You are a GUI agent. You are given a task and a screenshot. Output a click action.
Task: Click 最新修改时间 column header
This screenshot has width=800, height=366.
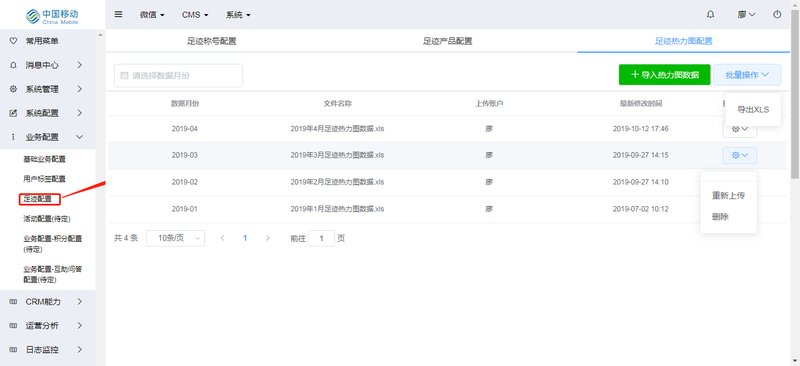(641, 104)
